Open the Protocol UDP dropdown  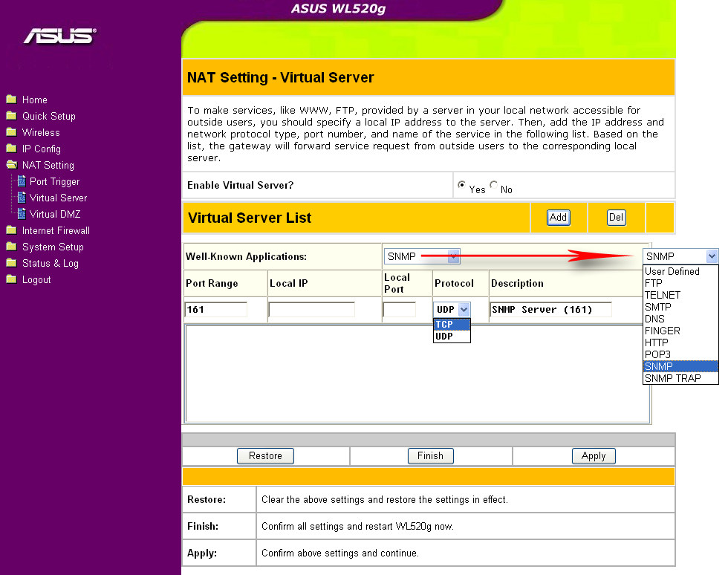(x=452, y=309)
